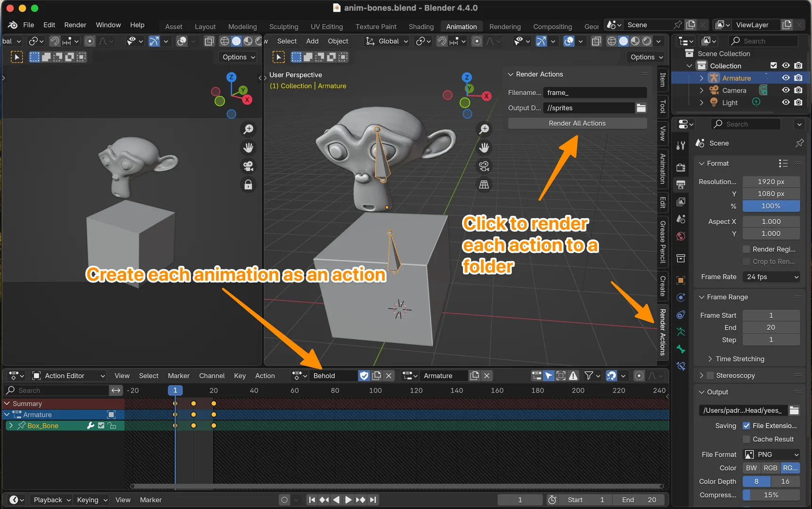This screenshot has height=509, width=812.
Task: Open the Global transform orientation dropdown
Action: tap(387, 41)
